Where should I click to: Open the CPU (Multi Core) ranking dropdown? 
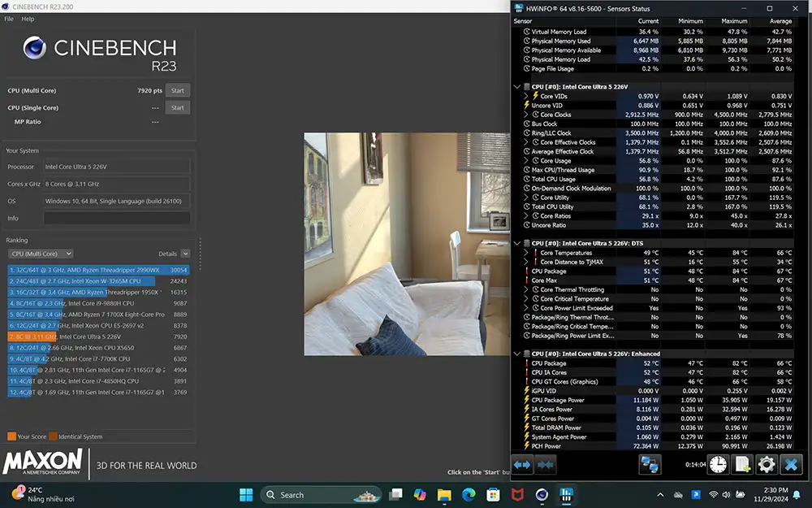(41, 254)
